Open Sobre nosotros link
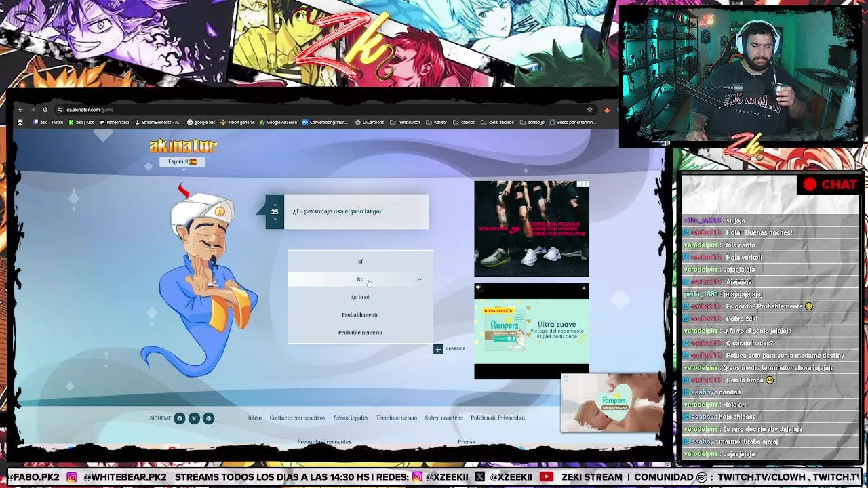Screen dimensions: 868x488 pyautogui.click(x=443, y=418)
